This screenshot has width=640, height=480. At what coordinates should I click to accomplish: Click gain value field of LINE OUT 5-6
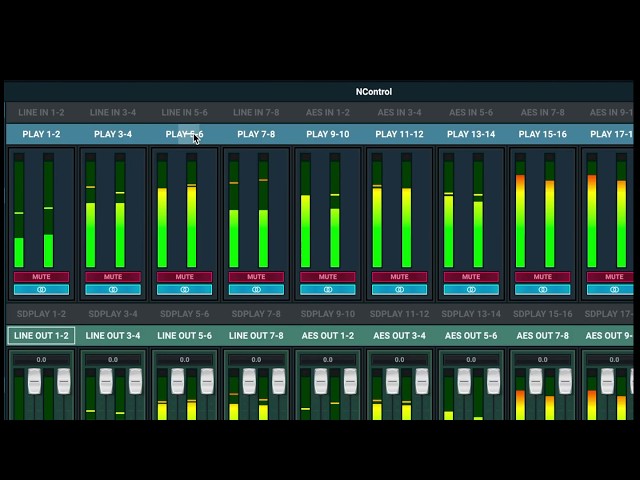pos(184,360)
